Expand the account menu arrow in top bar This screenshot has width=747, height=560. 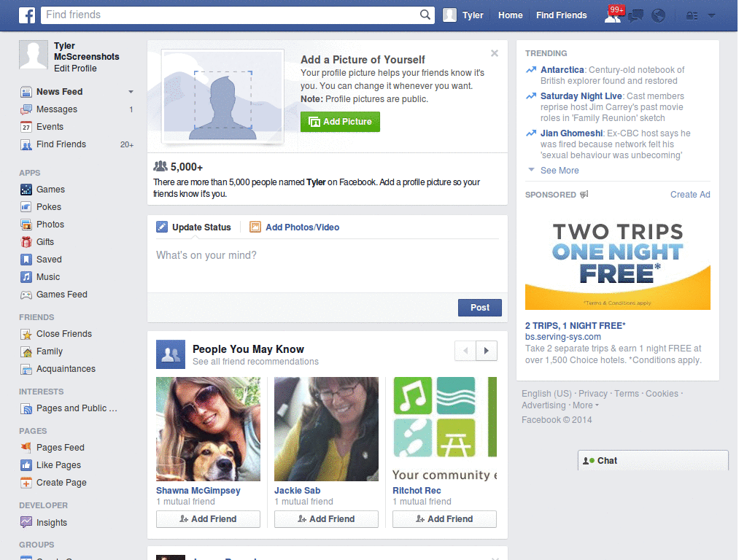tap(711, 16)
